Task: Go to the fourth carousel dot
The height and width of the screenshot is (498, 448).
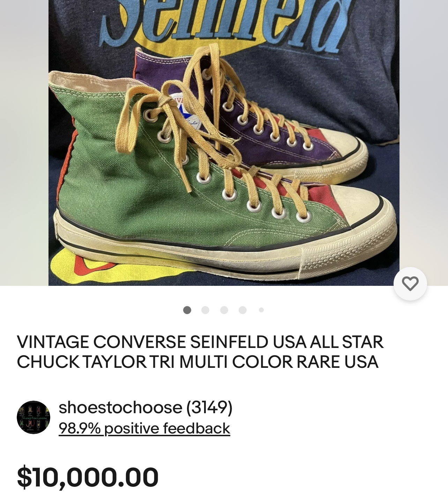Action: coord(242,310)
